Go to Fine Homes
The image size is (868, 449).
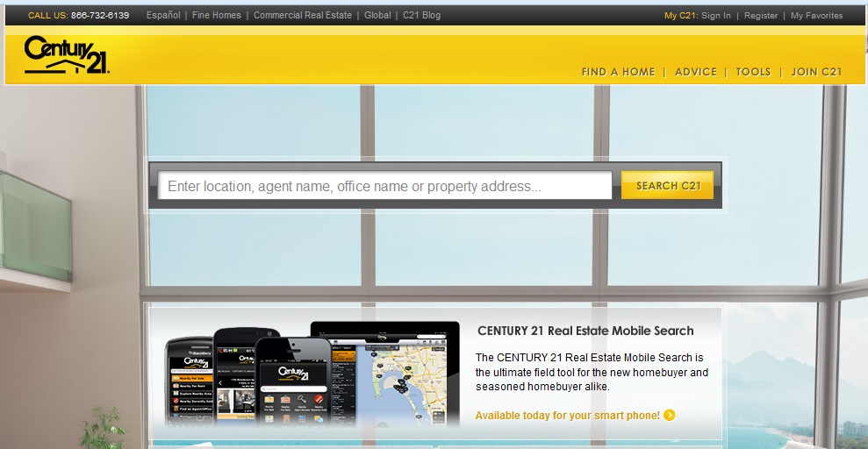(x=217, y=15)
